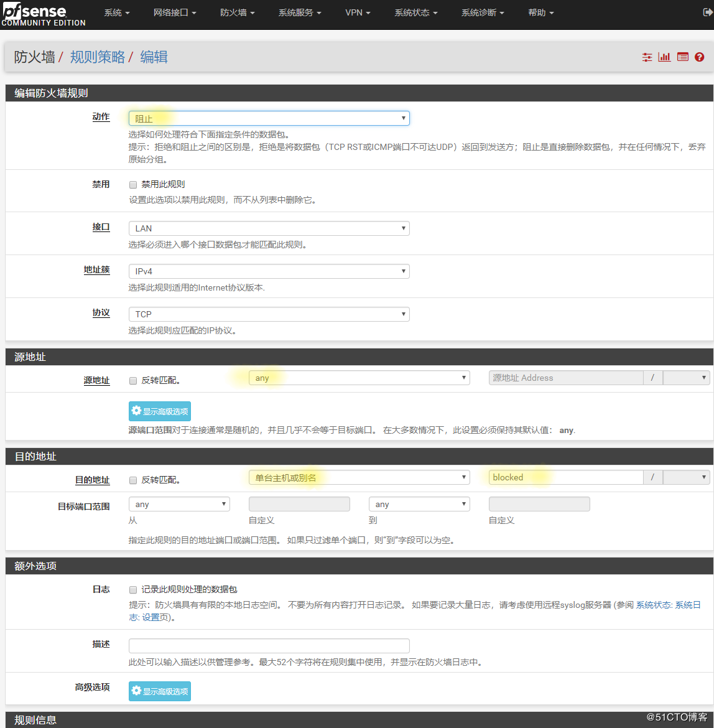Open the 动作 dropdown showing 阻止
Screen dimensions: 714x728
click(x=269, y=118)
